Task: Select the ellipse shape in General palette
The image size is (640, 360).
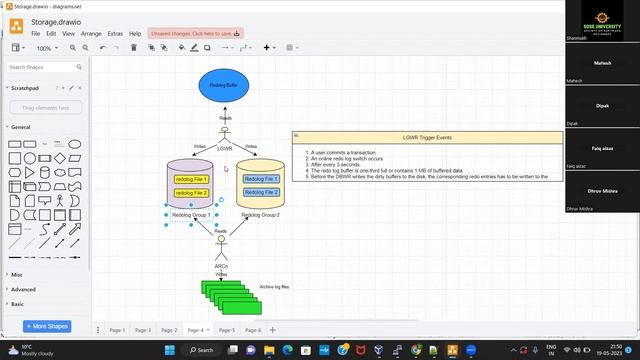Action: [x=75, y=144]
